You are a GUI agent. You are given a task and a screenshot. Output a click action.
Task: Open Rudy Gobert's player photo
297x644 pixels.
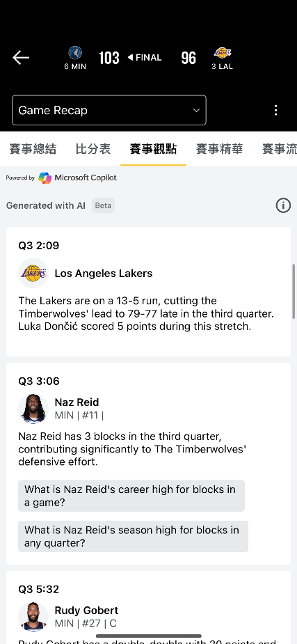click(x=33, y=617)
